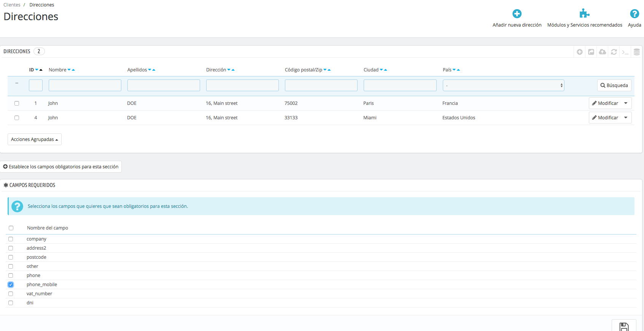
Task: Uncheck the phone_mobile required field
Action: 11,285
